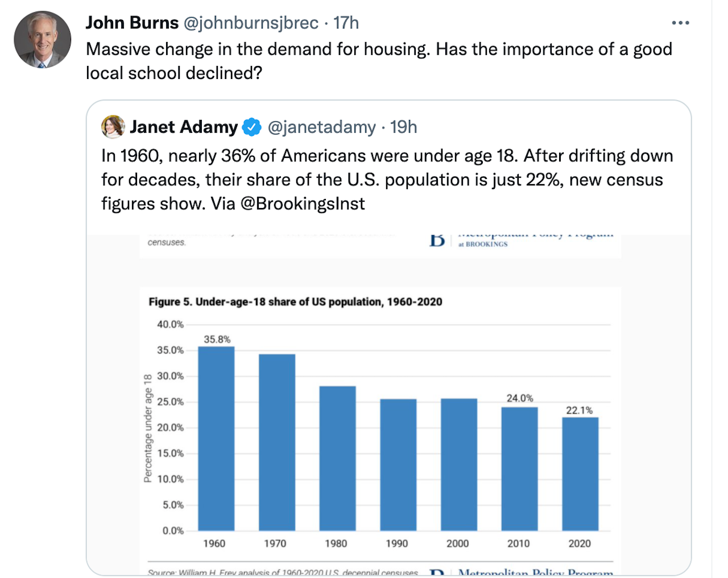Screen dimensions: 728x578
Task: Click the 1960 bar in the chart
Action: pos(216,438)
